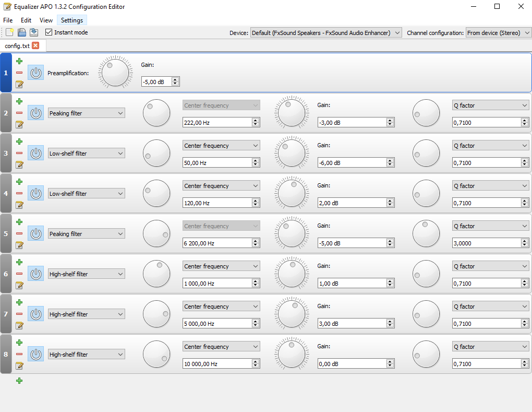The width and height of the screenshot is (532, 412).
Task: Select the config.txt tab
Action: (17, 46)
